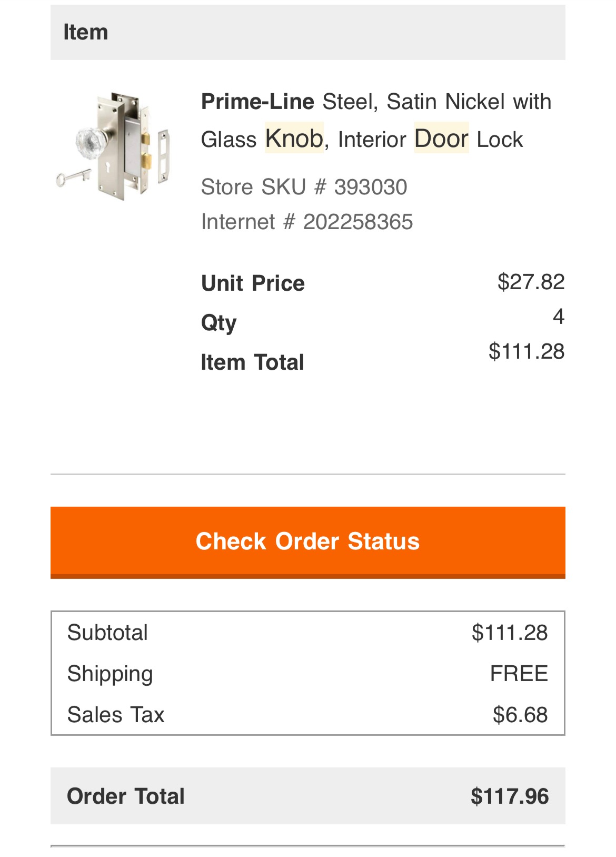Click the Unit Price label
This screenshot has width=616, height=857.
[253, 283]
